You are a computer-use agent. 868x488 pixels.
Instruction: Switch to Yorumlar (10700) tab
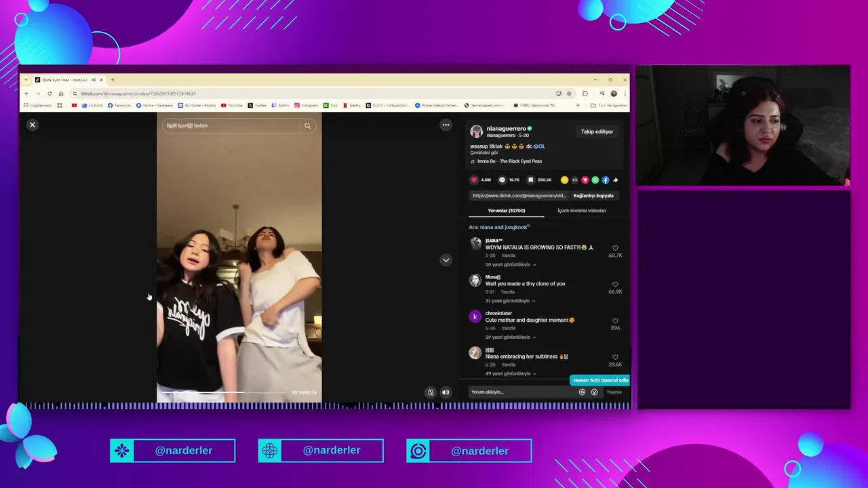507,211
